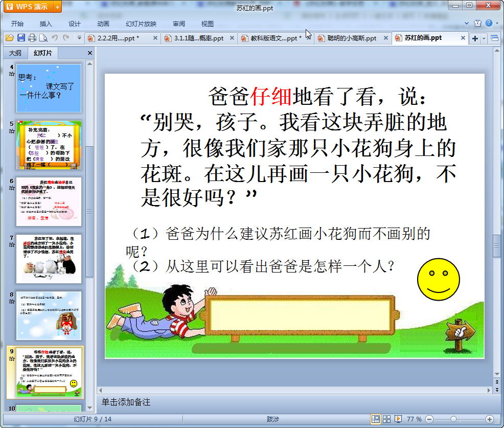Click animation star icon beside slide 4
Screen dimensions: 504x428
click(x=12, y=74)
